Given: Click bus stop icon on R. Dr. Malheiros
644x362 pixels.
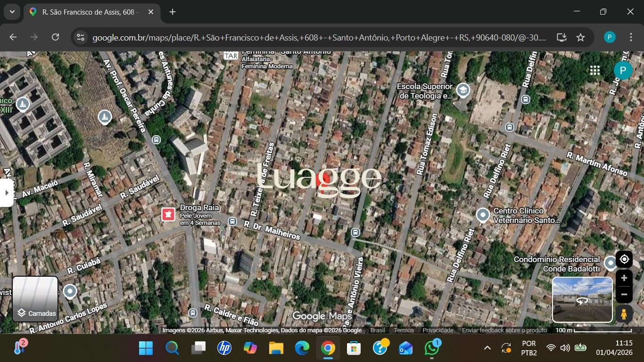Looking at the screenshot, I should [232, 221].
